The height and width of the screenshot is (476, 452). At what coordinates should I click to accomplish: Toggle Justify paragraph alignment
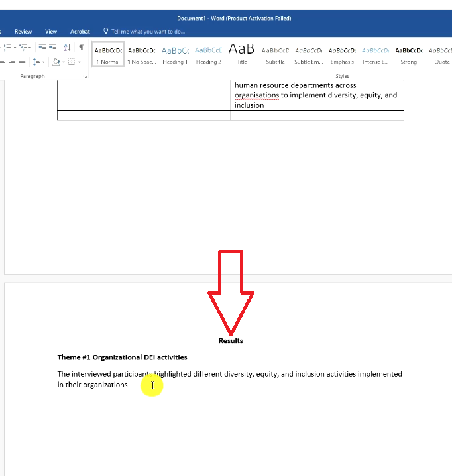[x=22, y=62]
